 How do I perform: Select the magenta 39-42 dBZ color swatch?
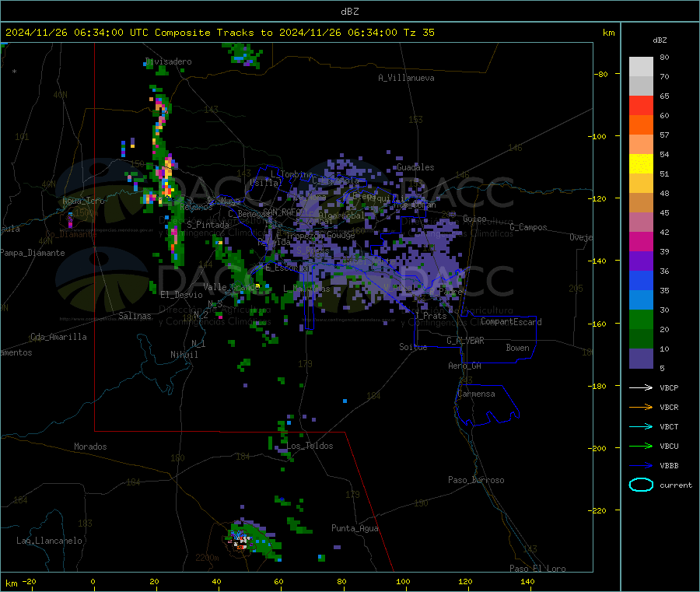click(x=641, y=241)
